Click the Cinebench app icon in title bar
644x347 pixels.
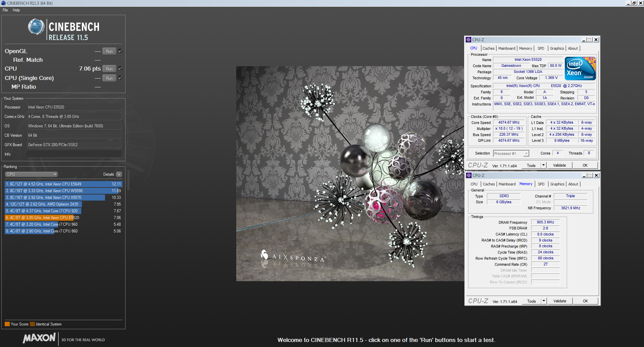point(3,3)
